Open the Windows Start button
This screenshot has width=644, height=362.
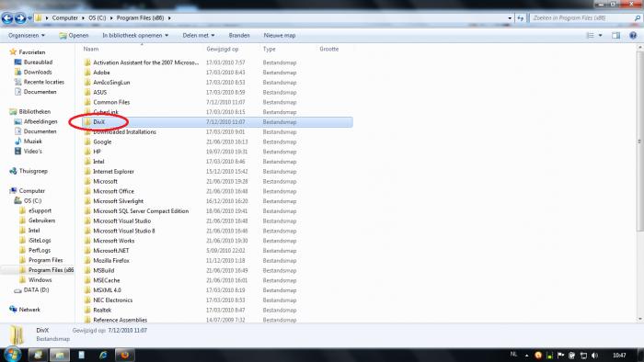pos(12,355)
